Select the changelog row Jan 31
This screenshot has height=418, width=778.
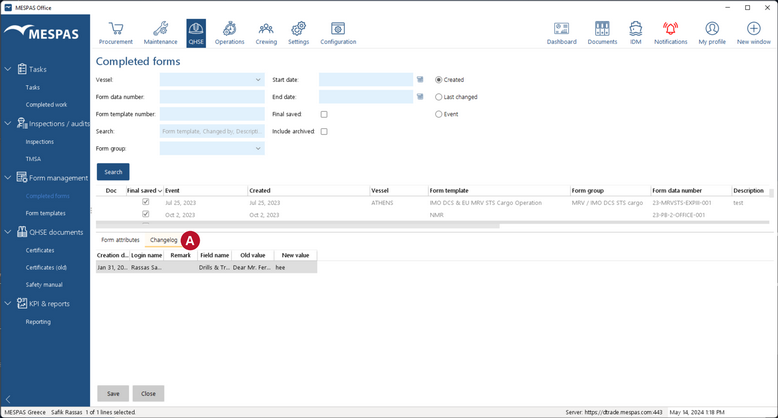click(x=206, y=267)
